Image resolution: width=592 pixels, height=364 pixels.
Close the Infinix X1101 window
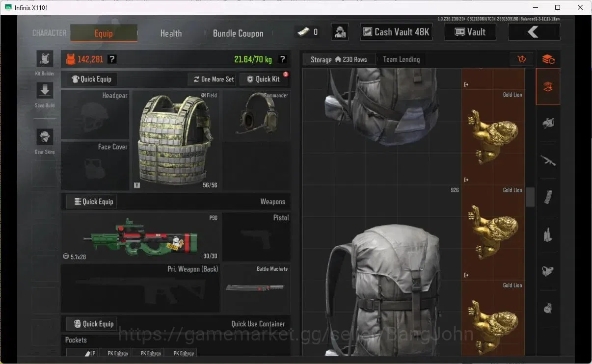coord(580,7)
